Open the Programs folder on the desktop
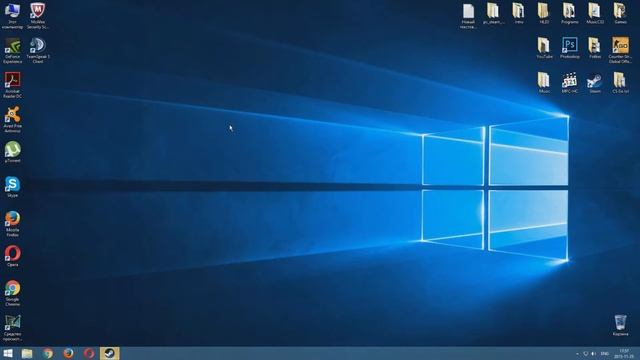Screen dimensions: 640x360 (x=569, y=13)
